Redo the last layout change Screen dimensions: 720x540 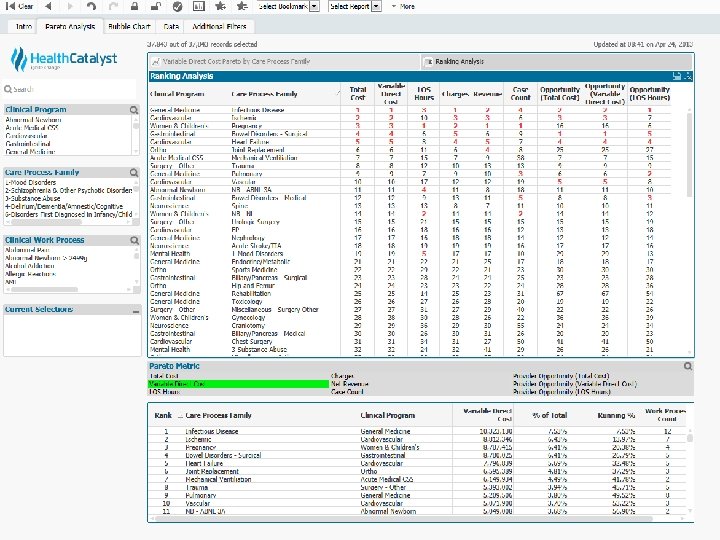[113, 6]
